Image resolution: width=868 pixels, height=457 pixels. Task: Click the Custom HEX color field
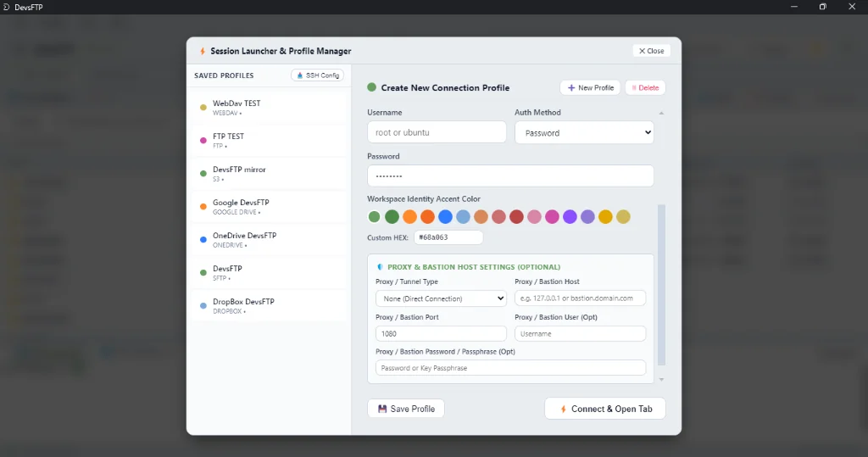tap(448, 237)
